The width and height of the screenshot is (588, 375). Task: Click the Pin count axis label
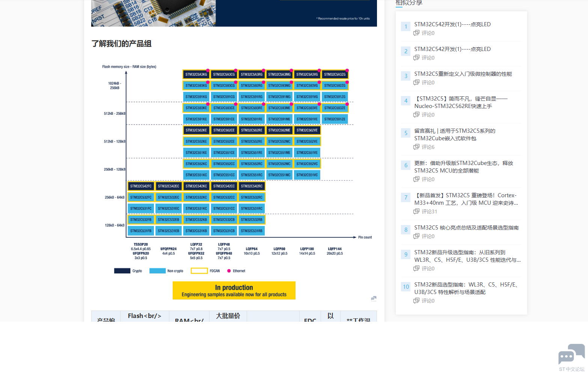tap(365, 237)
